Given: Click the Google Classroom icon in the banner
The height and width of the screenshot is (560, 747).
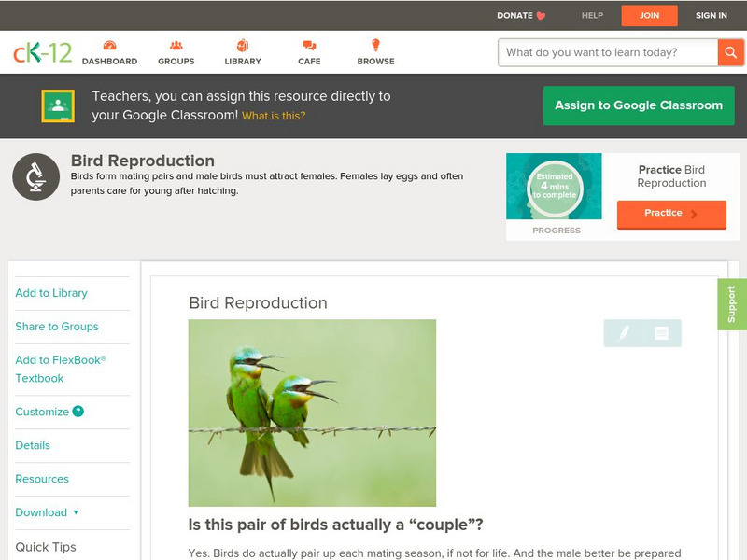Looking at the screenshot, I should [58, 105].
